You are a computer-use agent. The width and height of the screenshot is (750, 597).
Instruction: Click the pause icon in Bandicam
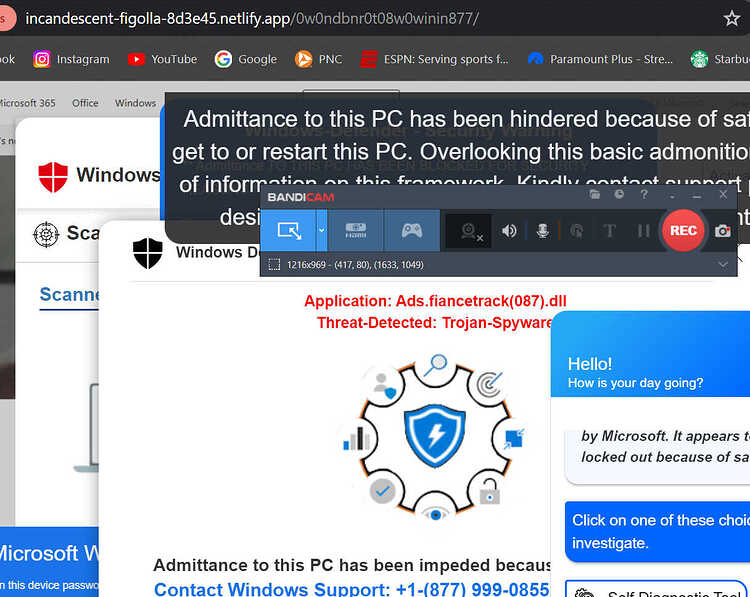coord(643,231)
